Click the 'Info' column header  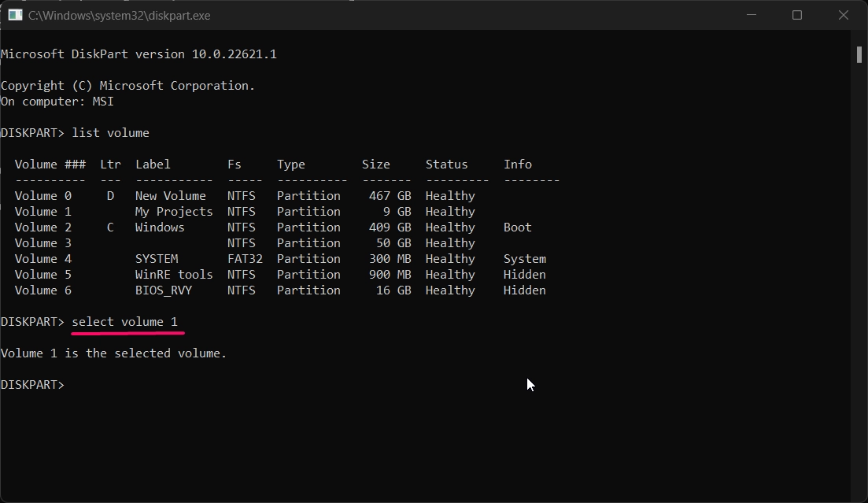pyautogui.click(x=518, y=165)
